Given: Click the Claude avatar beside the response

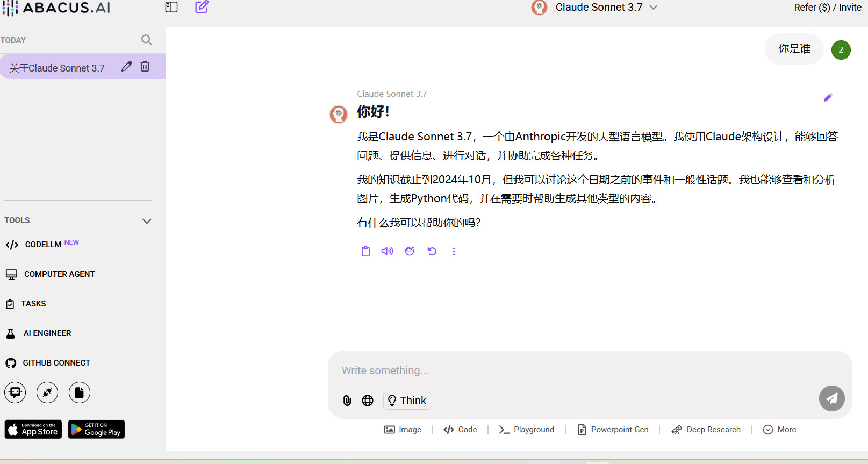Looking at the screenshot, I should 339,114.
